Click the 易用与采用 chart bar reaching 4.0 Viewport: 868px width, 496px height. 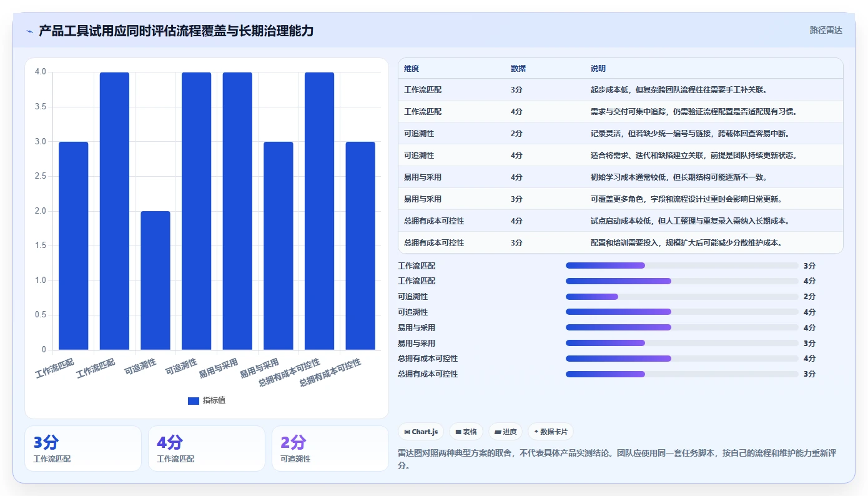(237, 211)
